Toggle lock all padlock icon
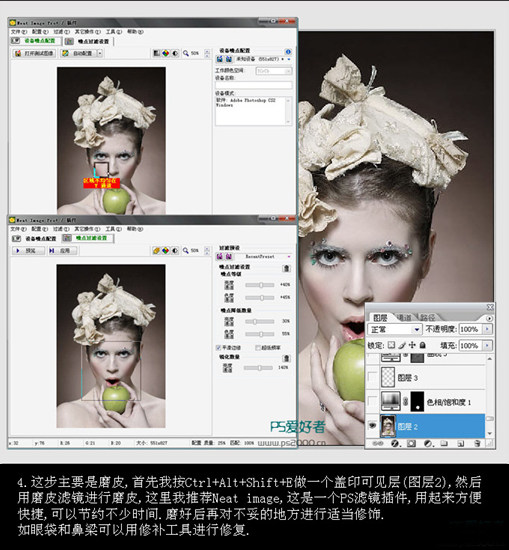The image size is (509, 550). click(x=422, y=346)
